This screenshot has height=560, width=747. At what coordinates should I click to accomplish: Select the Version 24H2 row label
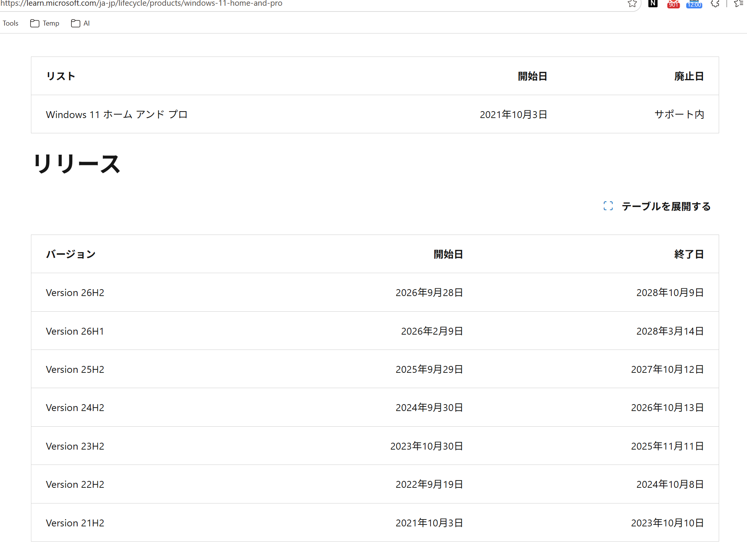click(x=75, y=408)
